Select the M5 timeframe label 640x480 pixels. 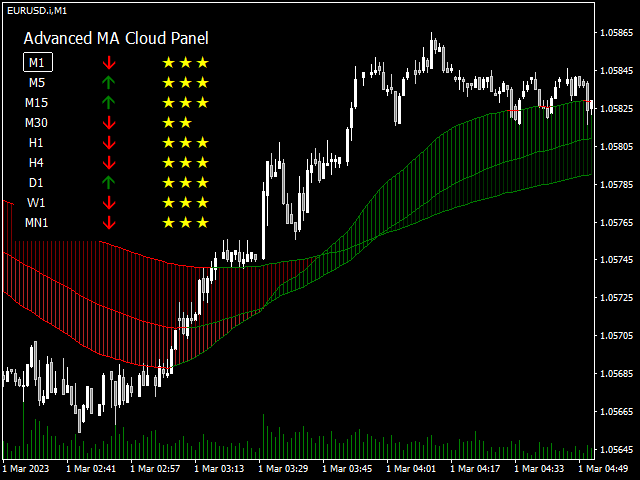[37, 83]
